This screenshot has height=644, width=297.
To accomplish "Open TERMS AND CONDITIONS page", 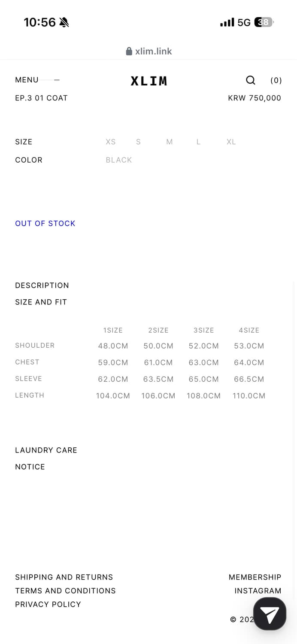I will (x=65, y=591).
